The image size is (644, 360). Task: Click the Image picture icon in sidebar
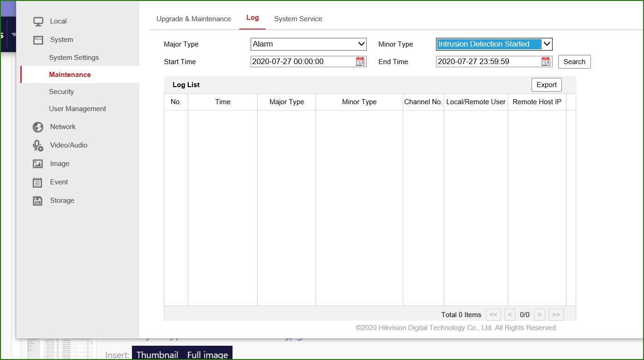(38, 164)
